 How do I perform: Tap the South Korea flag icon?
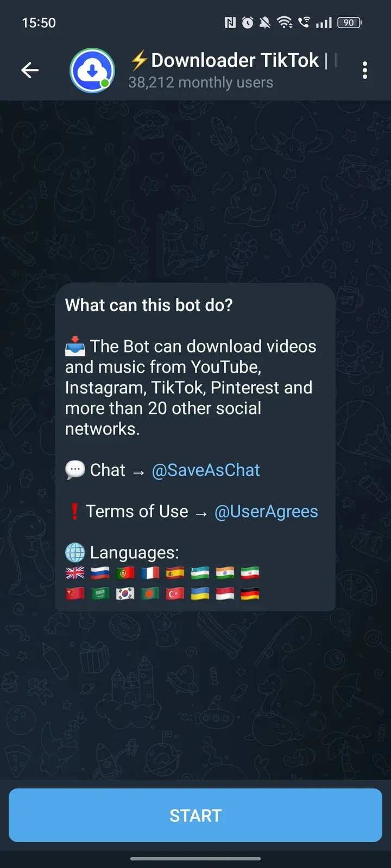(125, 594)
